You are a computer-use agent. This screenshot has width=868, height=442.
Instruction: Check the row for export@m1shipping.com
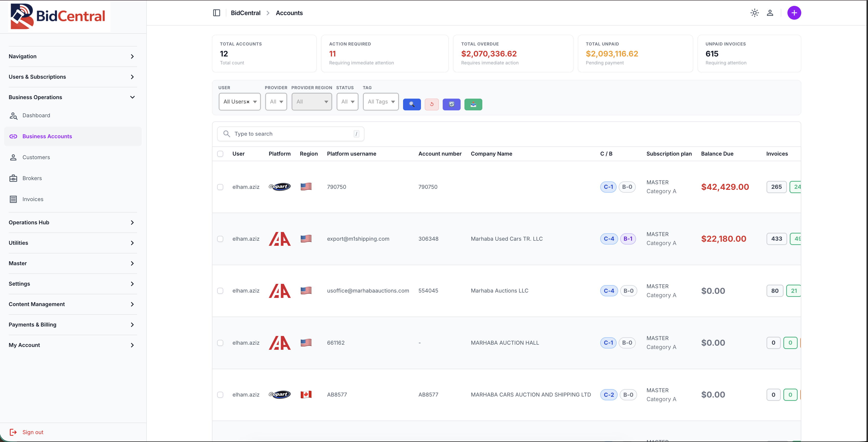[x=220, y=239]
